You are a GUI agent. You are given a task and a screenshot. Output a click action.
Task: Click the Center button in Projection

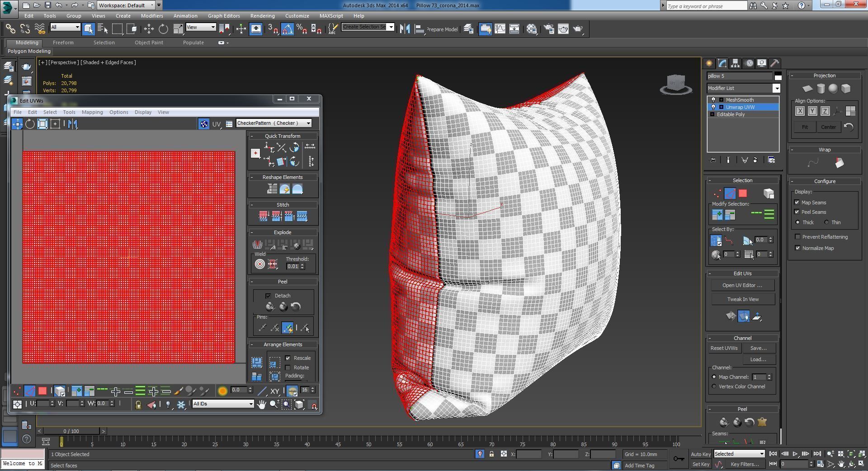click(828, 127)
